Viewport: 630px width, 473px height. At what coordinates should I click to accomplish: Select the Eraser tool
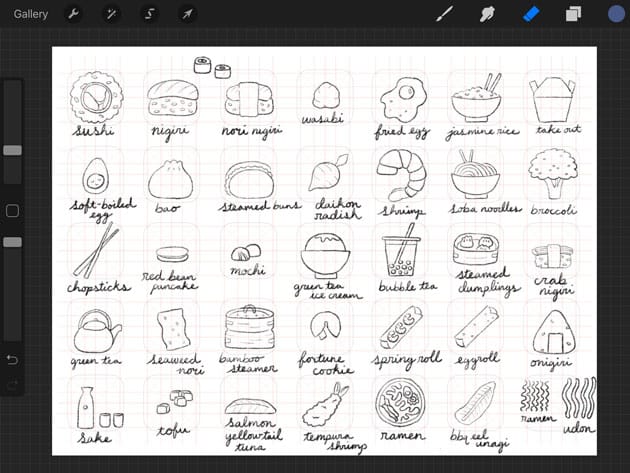click(530, 14)
